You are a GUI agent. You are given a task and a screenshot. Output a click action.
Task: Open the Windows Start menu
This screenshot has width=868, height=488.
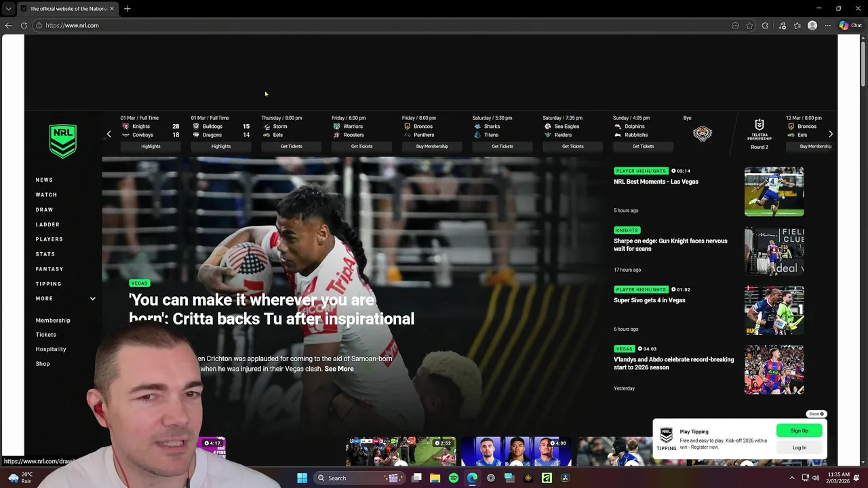point(302,478)
